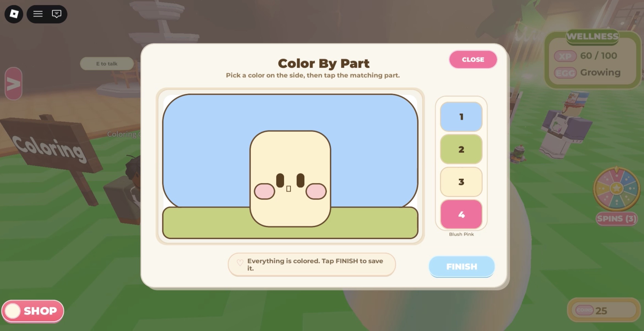
Task: Close the Color By Part dialog
Action: tap(473, 60)
